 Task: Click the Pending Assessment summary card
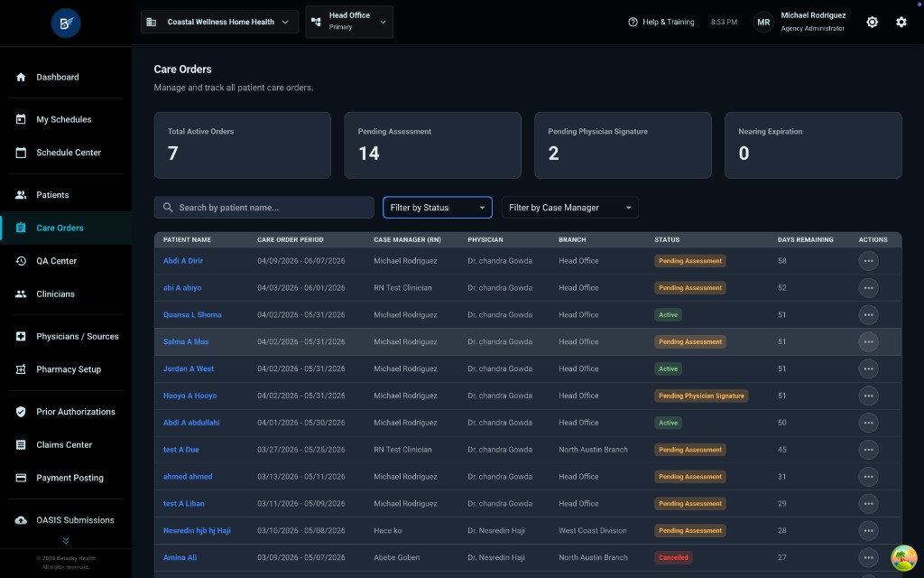click(432, 145)
